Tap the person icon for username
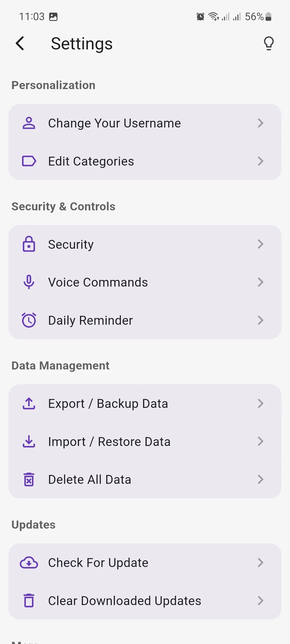Image resolution: width=290 pixels, height=644 pixels. click(x=29, y=123)
